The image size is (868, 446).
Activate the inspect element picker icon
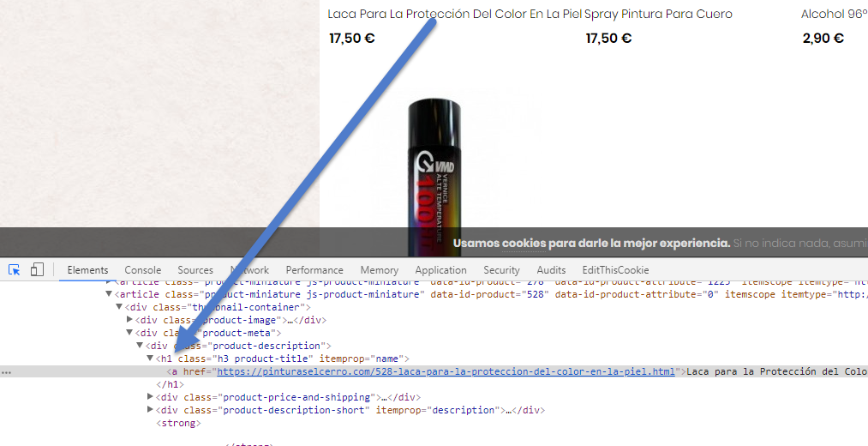tap(15, 270)
